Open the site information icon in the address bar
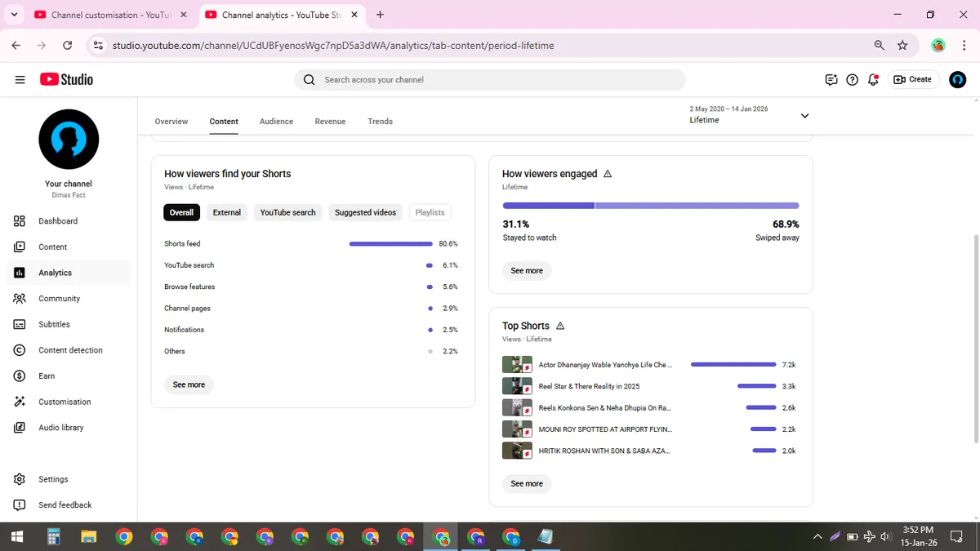980x551 pixels. (99, 46)
